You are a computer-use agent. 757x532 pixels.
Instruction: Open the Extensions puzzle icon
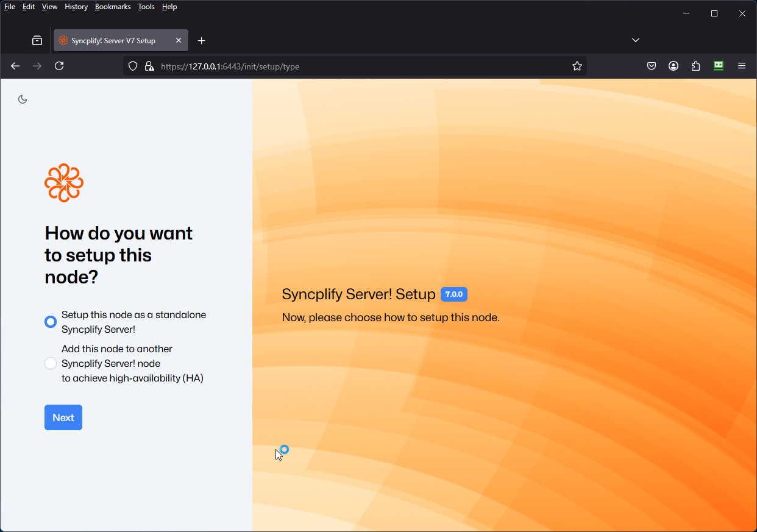click(695, 66)
